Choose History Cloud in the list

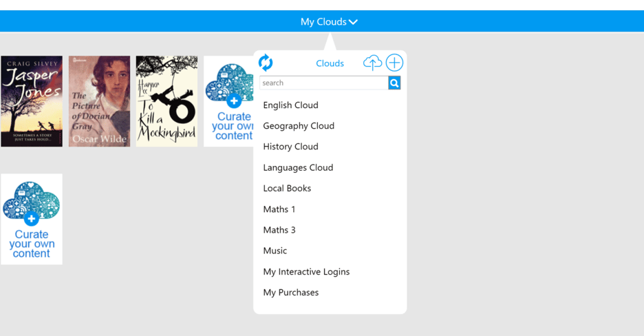click(290, 147)
